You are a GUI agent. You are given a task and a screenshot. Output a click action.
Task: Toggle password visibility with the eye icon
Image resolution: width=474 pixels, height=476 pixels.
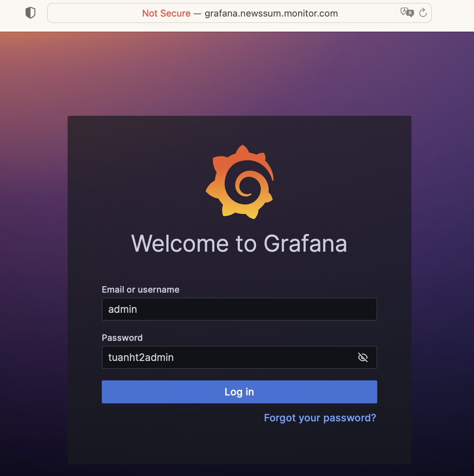363,357
